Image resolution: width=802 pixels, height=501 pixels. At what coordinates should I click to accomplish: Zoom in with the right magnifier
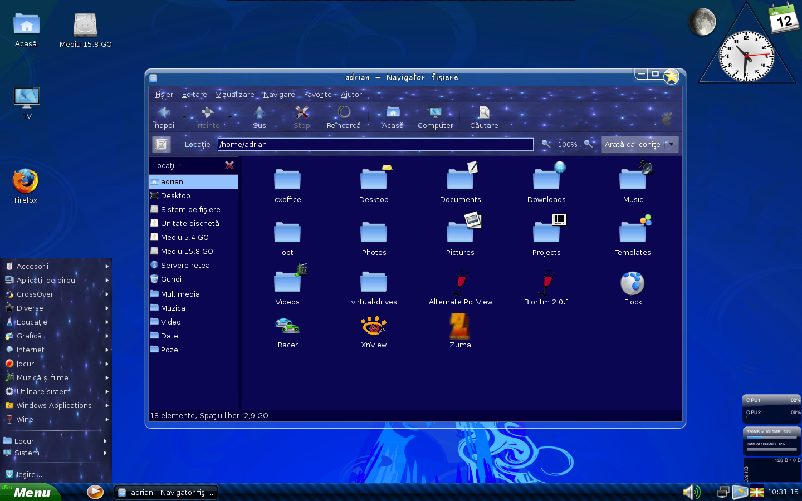tap(589, 144)
